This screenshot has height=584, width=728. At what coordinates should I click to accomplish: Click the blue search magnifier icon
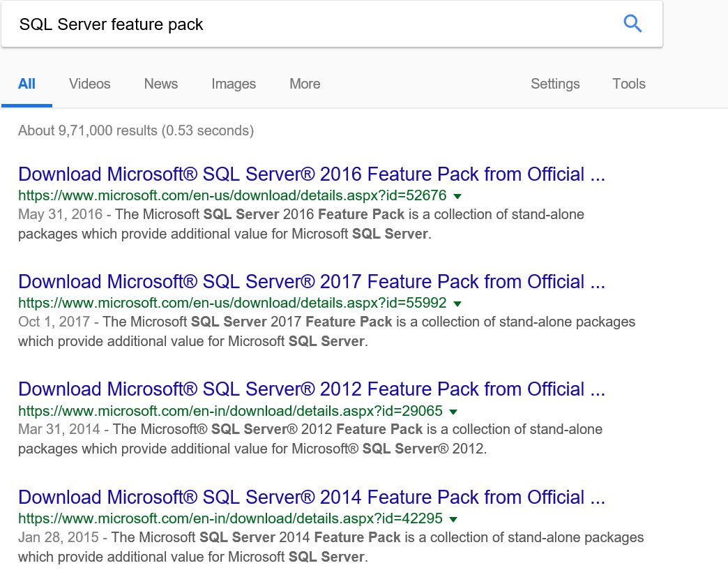(x=632, y=23)
